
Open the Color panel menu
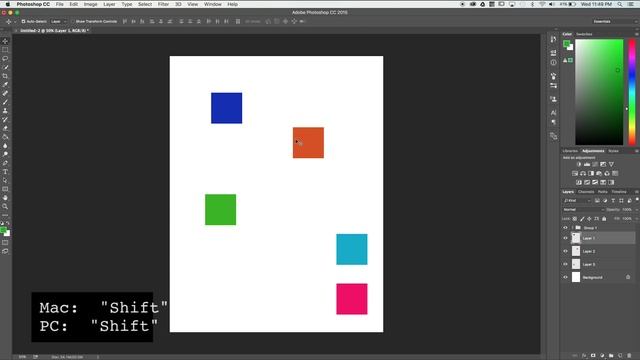(x=637, y=34)
